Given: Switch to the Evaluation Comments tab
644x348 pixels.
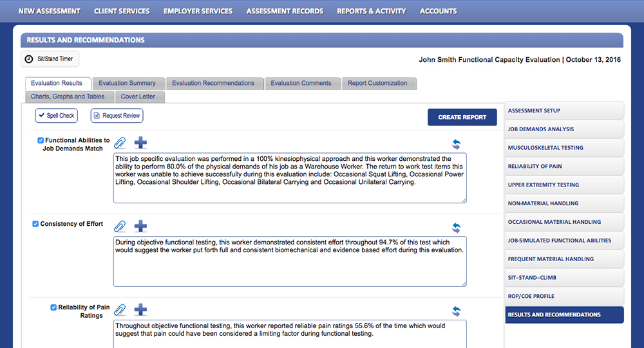Looking at the screenshot, I should click(303, 84).
